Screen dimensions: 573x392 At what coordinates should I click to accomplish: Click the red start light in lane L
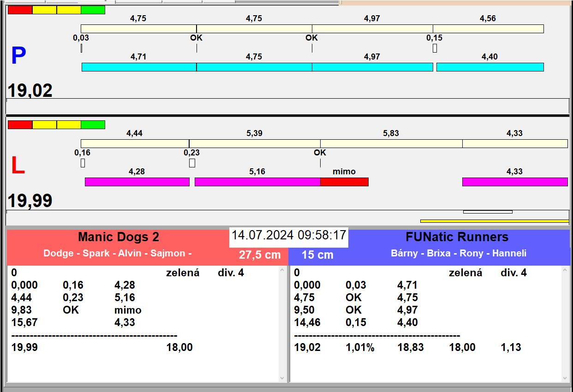pyautogui.click(x=20, y=125)
